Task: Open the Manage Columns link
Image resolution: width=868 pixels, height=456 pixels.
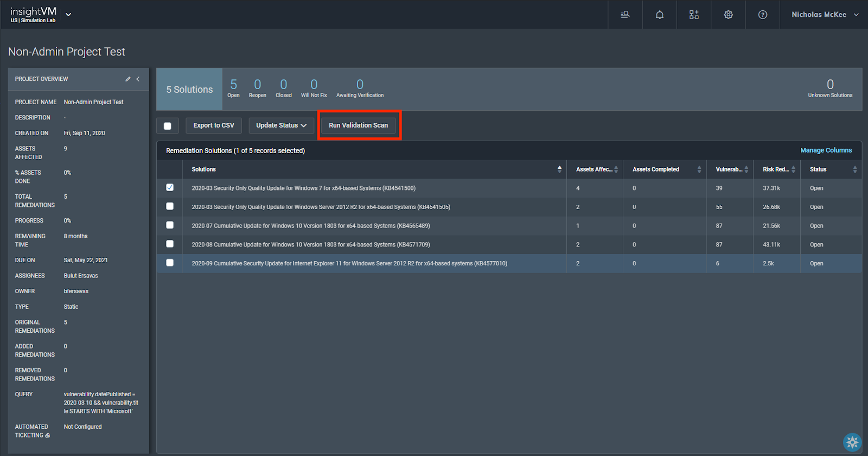Action: click(826, 150)
